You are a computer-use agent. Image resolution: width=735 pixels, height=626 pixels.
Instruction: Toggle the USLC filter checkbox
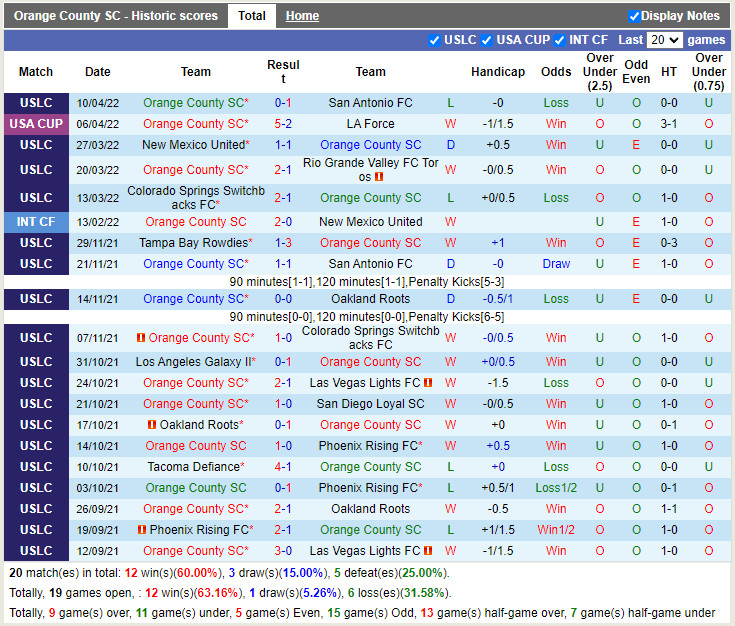[x=434, y=40]
